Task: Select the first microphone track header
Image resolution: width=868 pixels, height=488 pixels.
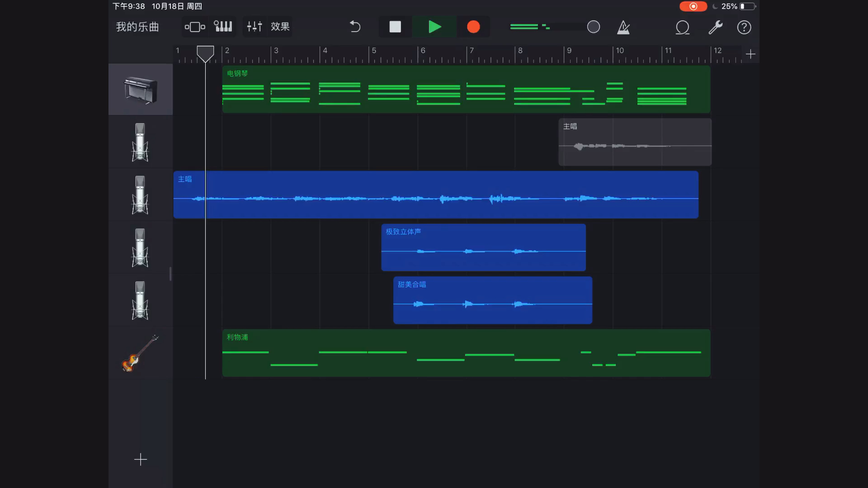Action: pyautogui.click(x=141, y=142)
